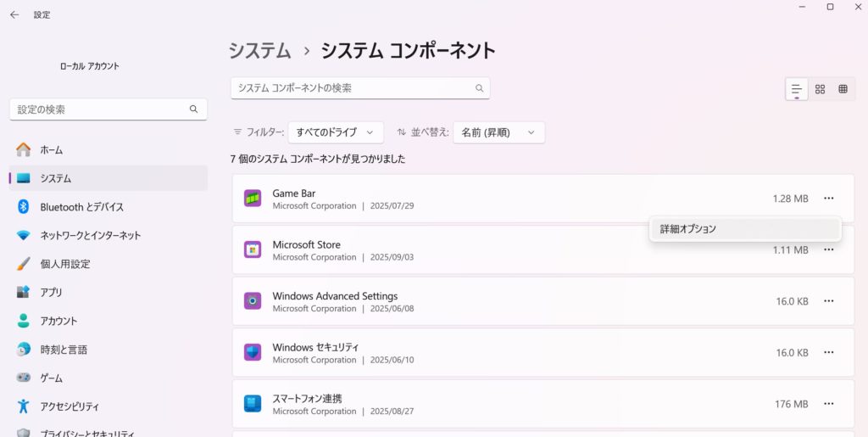
Task: Click the システム breadcrumb link
Action: 259,50
